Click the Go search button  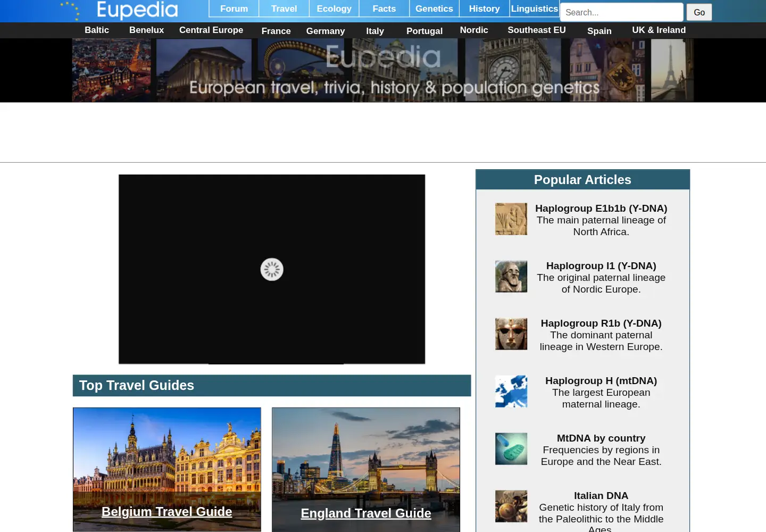pyautogui.click(x=699, y=12)
